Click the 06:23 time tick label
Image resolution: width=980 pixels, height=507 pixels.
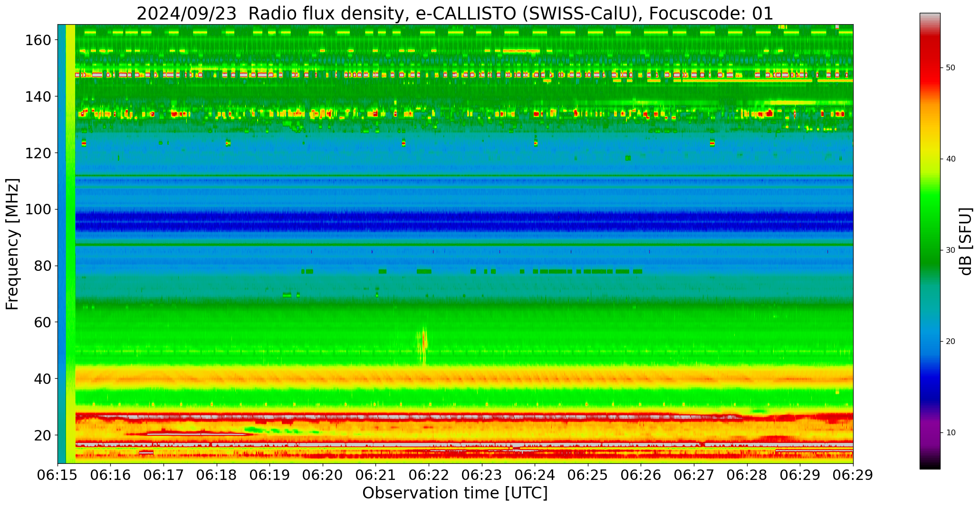point(482,475)
